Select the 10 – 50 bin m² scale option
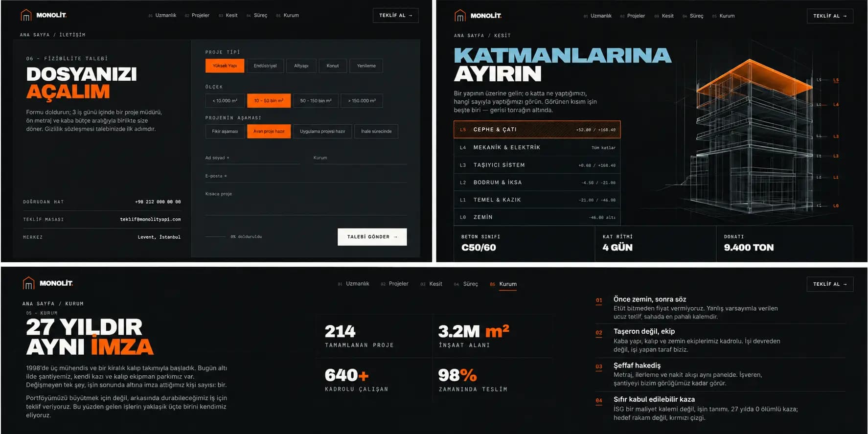The image size is (868, 434). click(269, 101)
